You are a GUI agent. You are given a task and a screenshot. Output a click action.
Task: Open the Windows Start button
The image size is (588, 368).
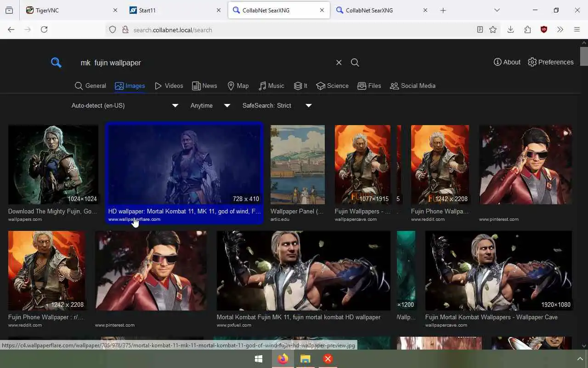[259, 359]
